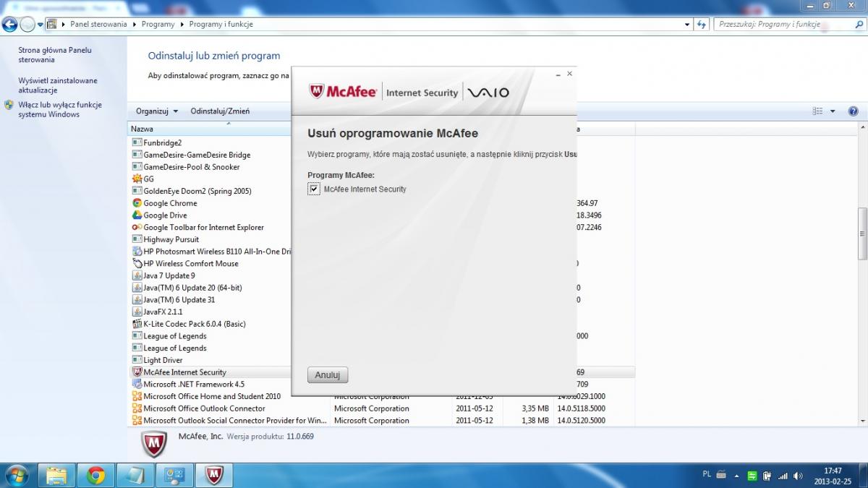The height and width of the screenshot is (488, 868).
Task: Open Strona główna Panelu sterowania link
Action: [55, 55]
